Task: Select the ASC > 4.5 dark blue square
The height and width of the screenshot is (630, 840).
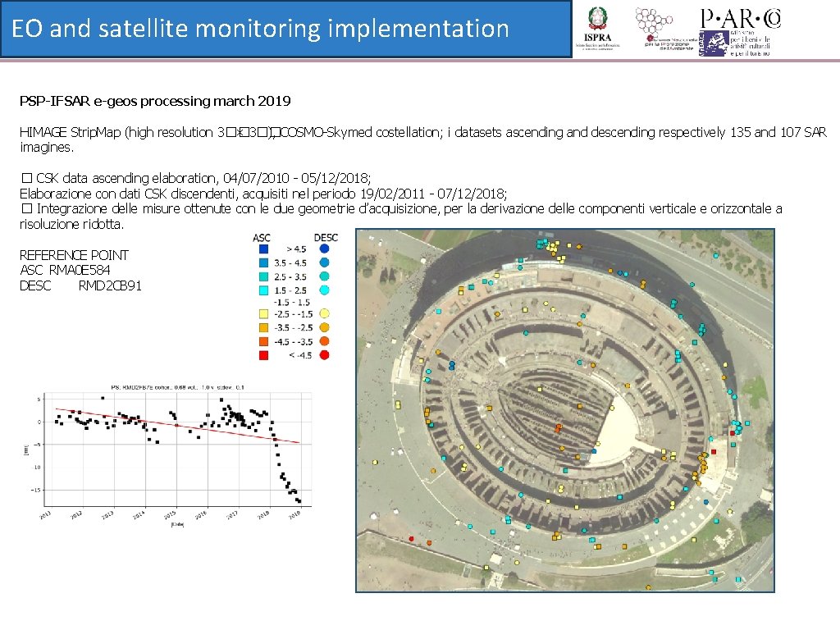Action: 263,249
